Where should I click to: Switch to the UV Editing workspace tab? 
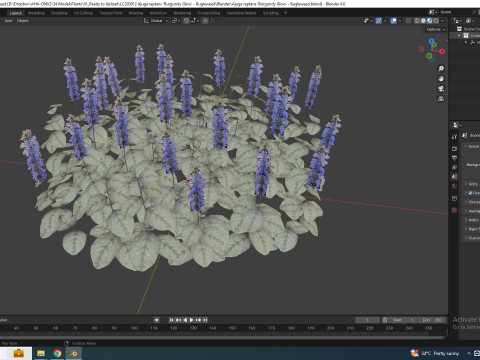(83, 13)
